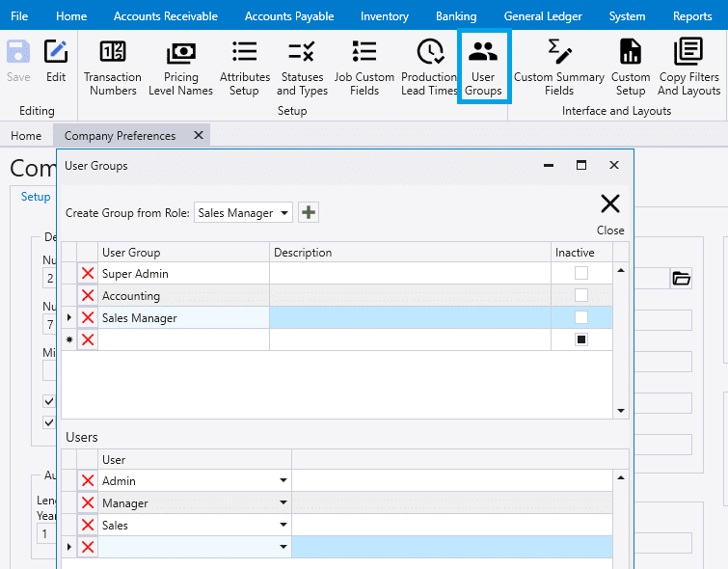Click the Save ribbon icon
Image resolution: width=728 pixels, height=569 pixels.
18,61
